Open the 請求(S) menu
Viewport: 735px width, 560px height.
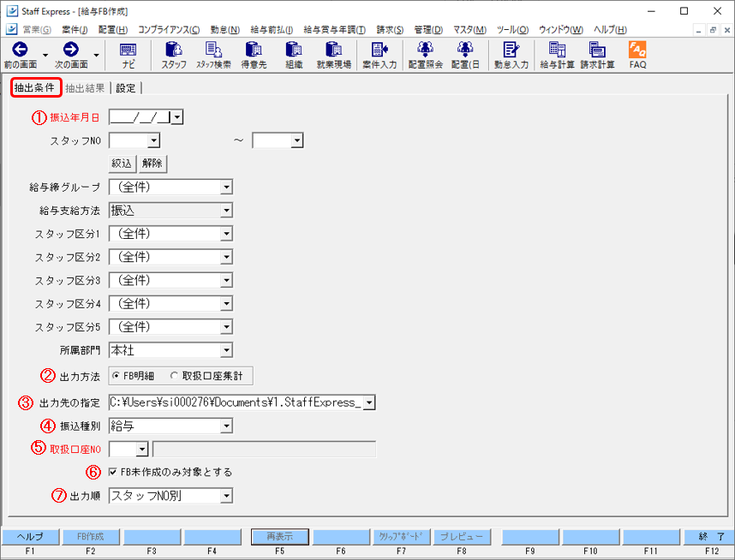(390, 29)
